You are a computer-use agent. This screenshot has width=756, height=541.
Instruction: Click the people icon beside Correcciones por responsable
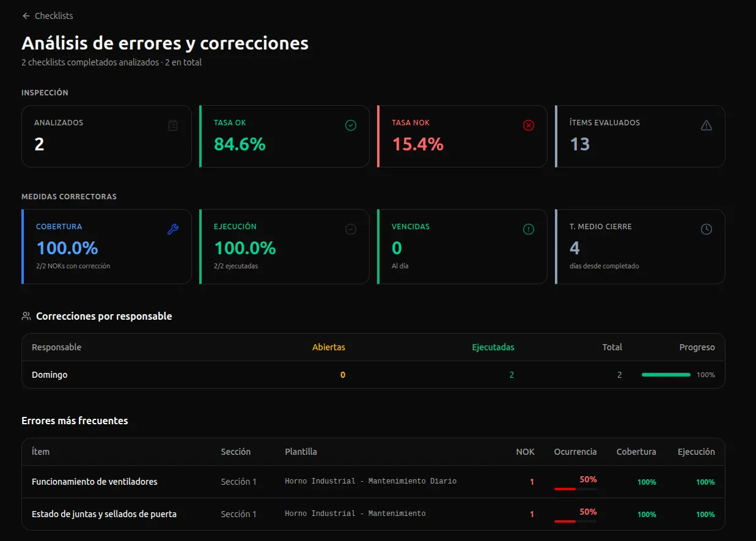[x=26, y=317]
